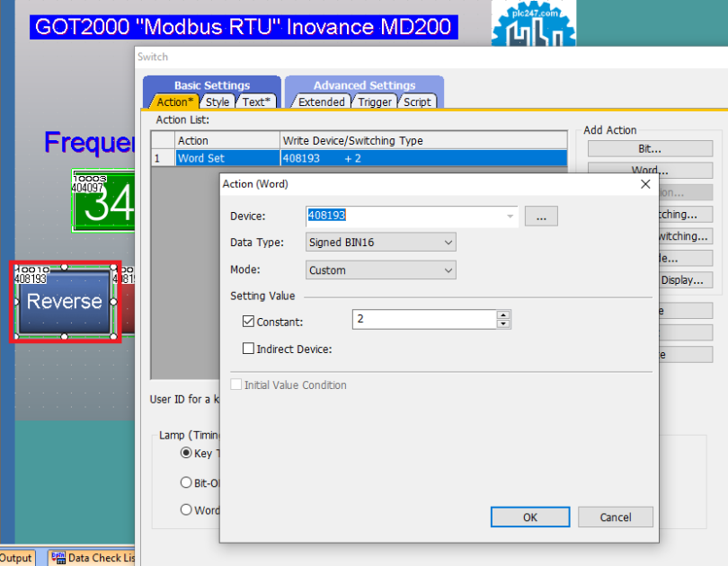Image resolution: width=728 pixels, height=566 pixels.
Task: Open the Script tab
Action: (x=417, y=102)
